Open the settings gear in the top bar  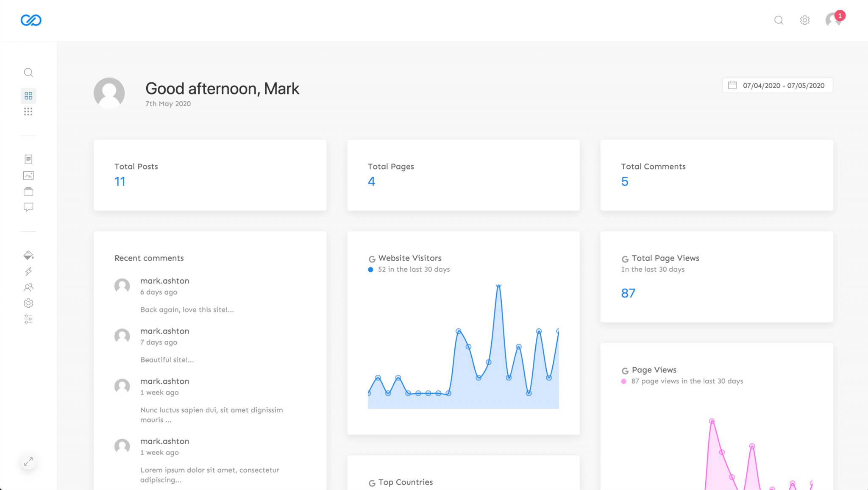(805, 20)
